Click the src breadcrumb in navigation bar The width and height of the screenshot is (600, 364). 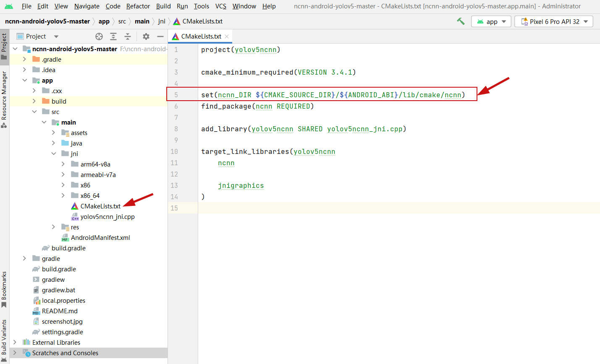pos(122,21)
